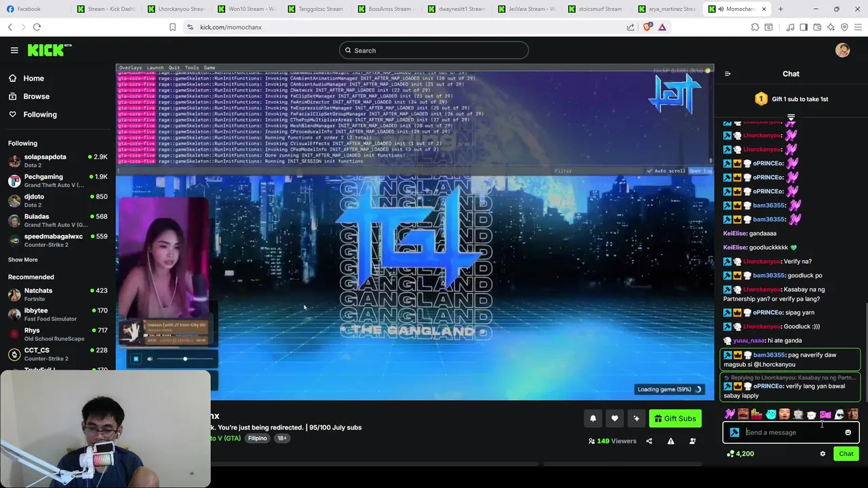Toggle the browser sidebar panel icon

[804, 27]
